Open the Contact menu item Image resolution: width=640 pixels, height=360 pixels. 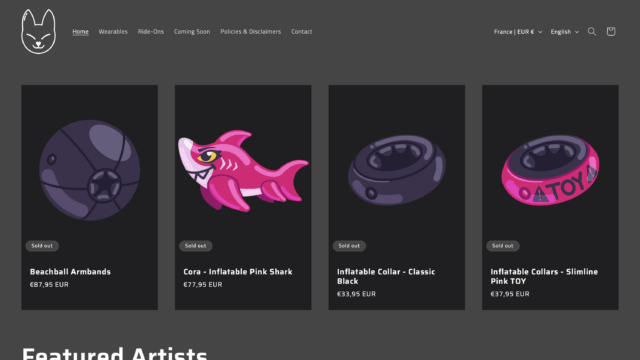click(302, 31)
